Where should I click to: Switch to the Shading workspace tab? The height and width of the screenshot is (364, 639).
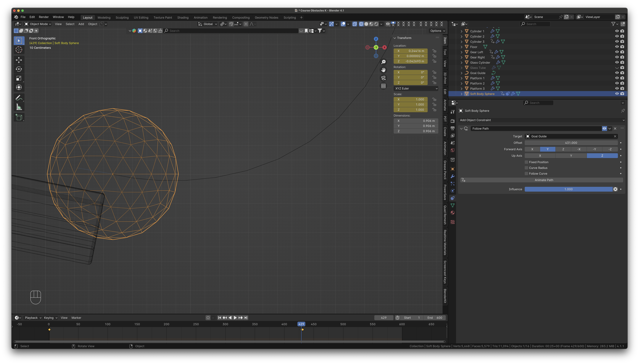pos(183,17)
